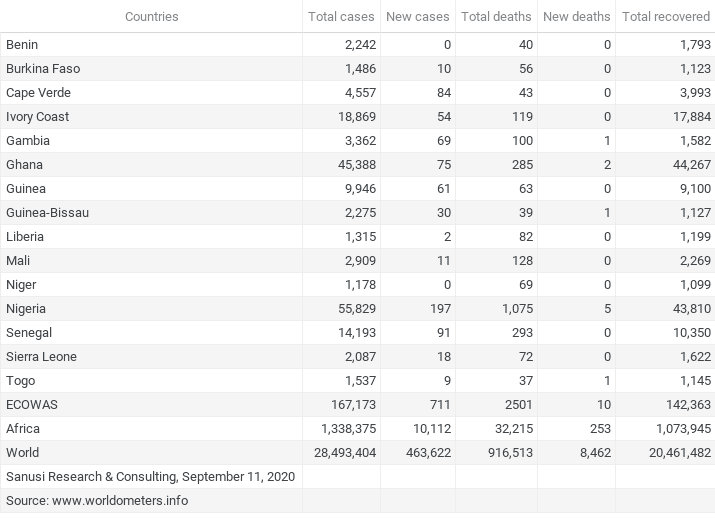Select the Sierra Leone row label

41,357
